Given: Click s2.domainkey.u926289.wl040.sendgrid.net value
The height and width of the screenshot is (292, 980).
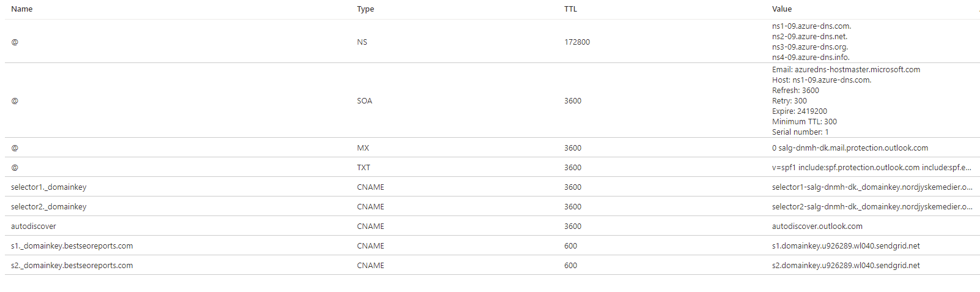Looking at the screenshot, I should point(846,266).
